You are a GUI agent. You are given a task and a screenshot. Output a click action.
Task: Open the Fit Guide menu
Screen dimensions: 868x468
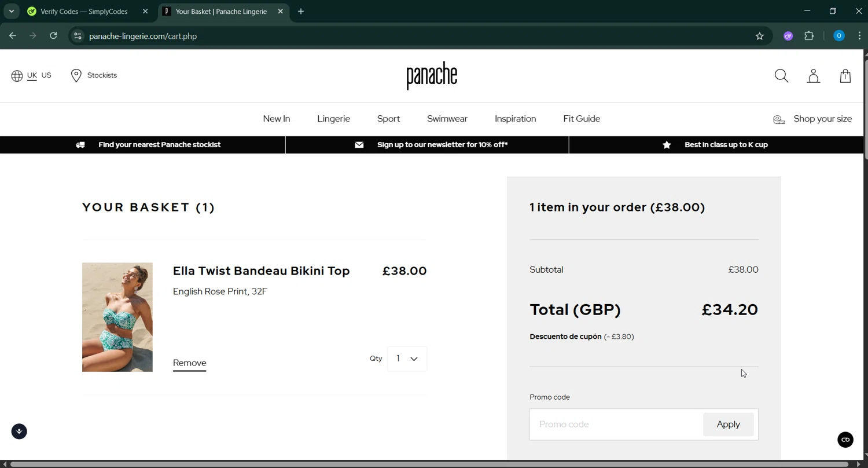[x=582, y=119]
